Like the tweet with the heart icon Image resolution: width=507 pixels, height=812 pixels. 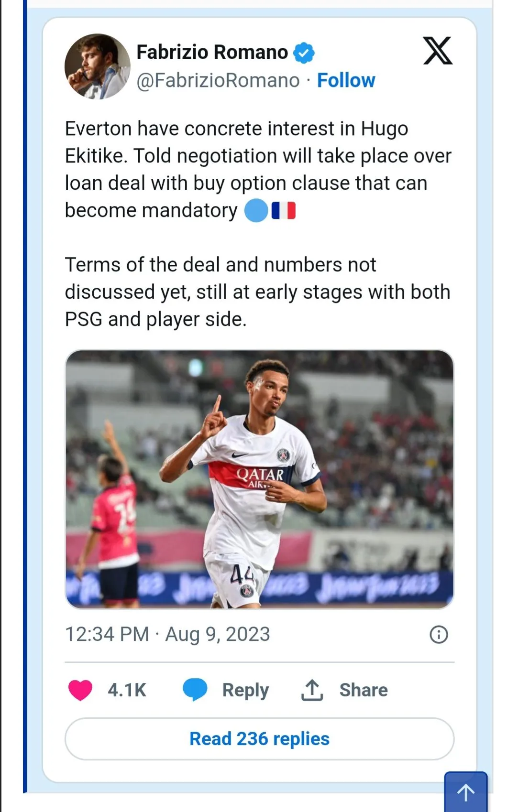coord(80,690)
